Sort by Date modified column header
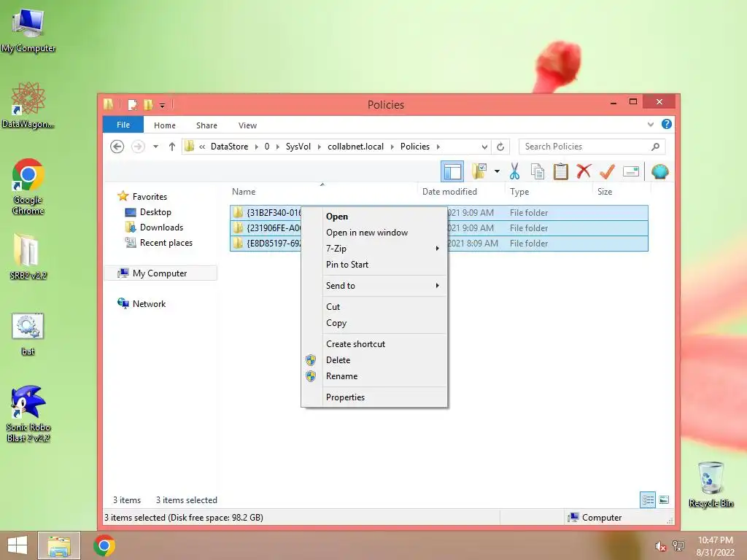This screenshot has height=560, width=747. point(461,192)
